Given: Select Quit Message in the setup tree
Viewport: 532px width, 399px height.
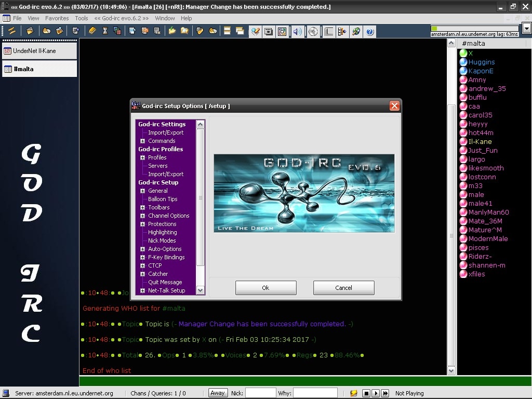Looking at the screenshot, I should [165, 282].
